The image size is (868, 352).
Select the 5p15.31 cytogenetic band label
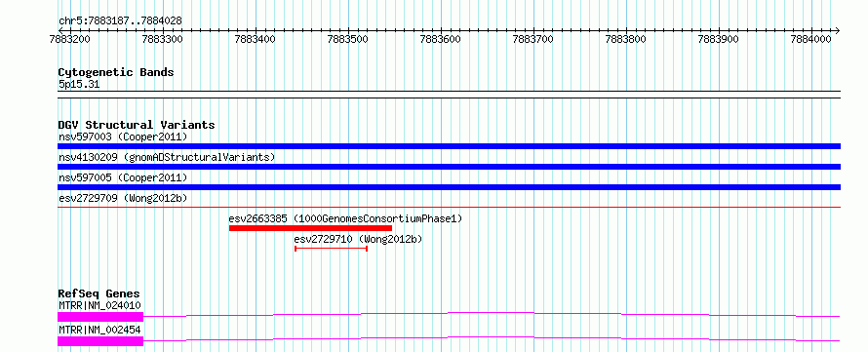click(x=79, y=85)
